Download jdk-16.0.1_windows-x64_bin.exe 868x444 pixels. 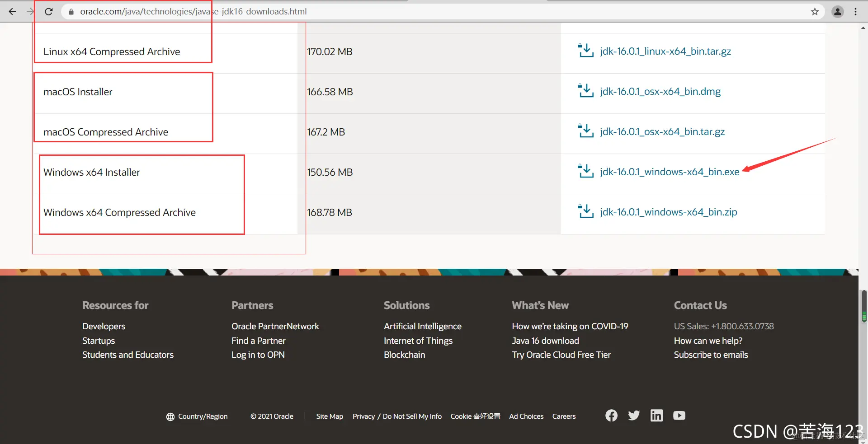670,172
